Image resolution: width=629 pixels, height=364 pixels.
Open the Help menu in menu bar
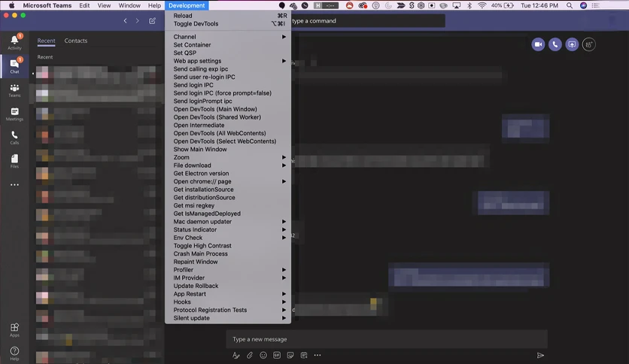pos(154,5)
